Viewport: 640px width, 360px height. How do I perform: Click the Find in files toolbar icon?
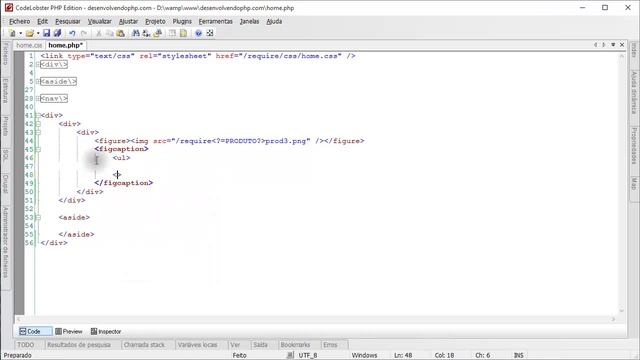click(x=158, y=33)
